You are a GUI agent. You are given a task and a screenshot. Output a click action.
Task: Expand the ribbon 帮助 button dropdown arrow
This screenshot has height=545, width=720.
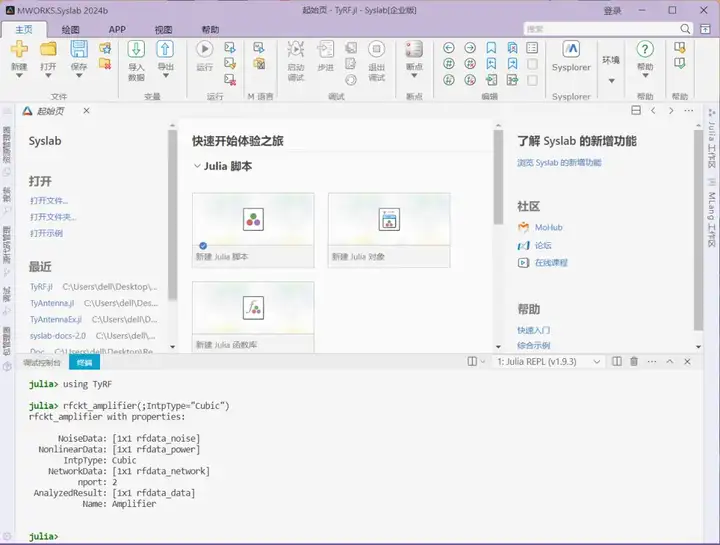tap(645, 76)
